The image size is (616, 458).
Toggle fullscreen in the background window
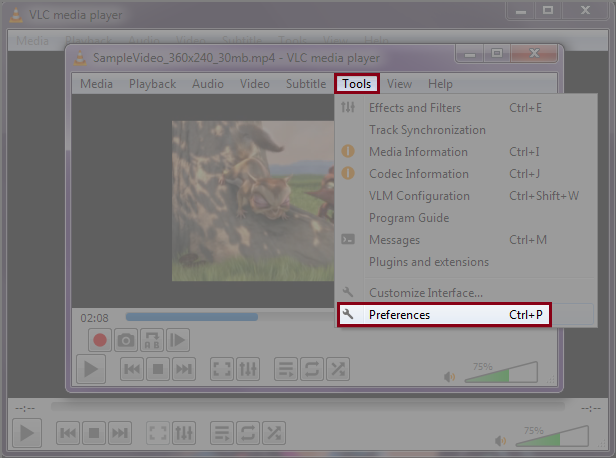[158, 433]
